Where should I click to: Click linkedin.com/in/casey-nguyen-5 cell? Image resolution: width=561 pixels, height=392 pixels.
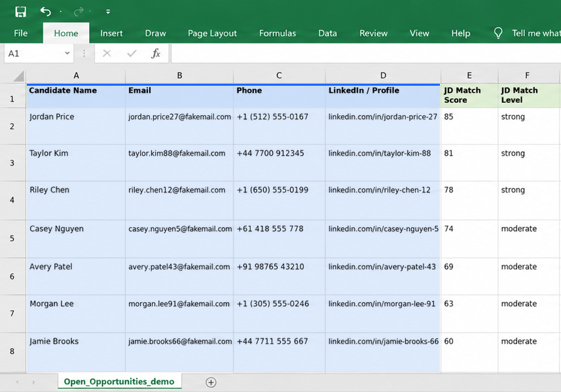(383, 239)
